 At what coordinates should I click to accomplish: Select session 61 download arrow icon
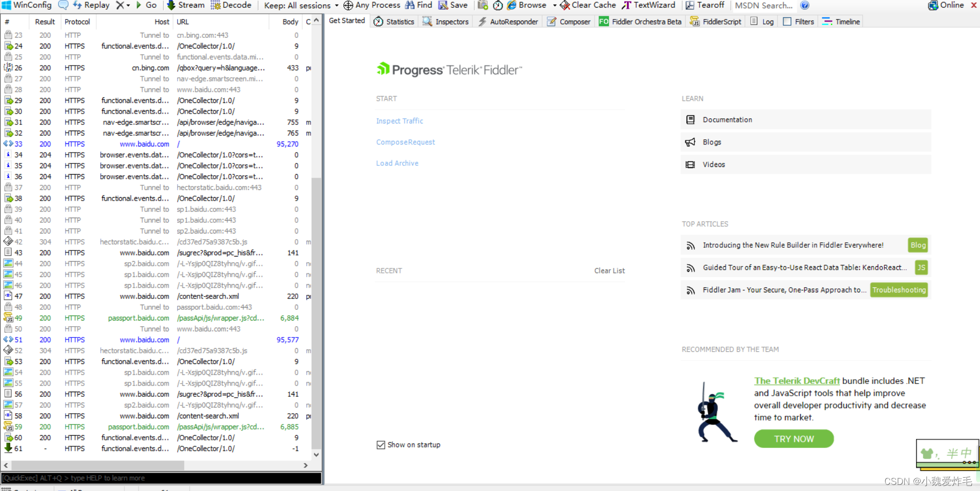[x=8, y=448]
